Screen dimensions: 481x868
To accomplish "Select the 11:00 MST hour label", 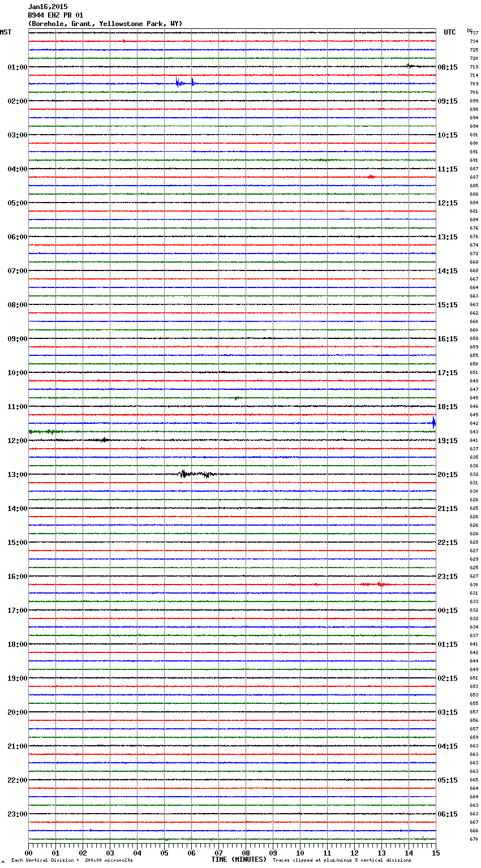I will point(18,407).
